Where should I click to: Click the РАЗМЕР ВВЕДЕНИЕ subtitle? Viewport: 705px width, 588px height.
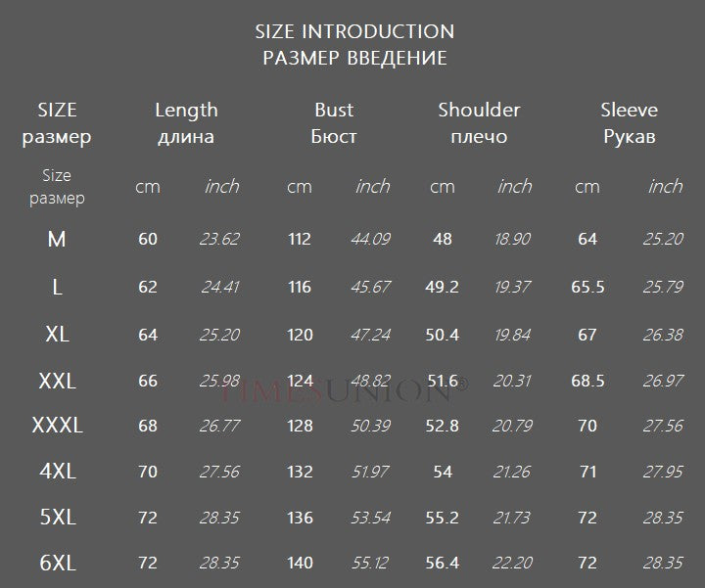(x=354, y=58)
